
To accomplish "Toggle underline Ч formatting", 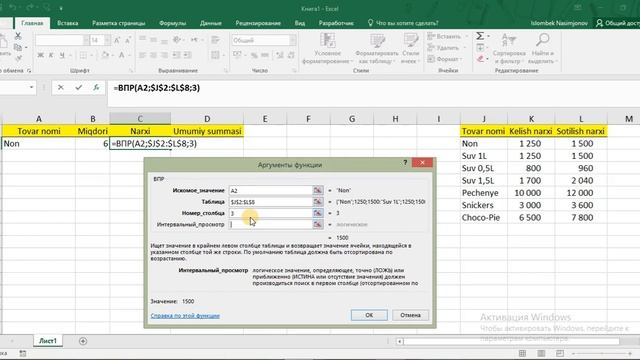I will [62, 55].
